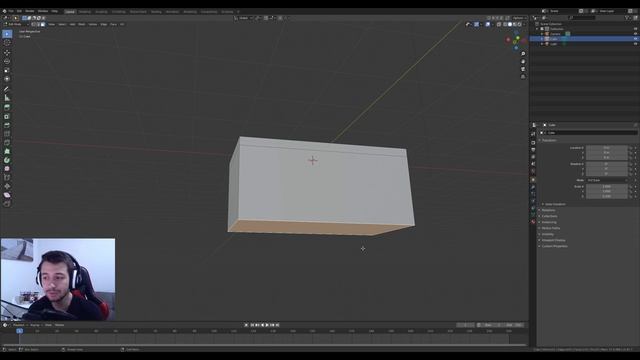Open the Mesh menu in viewport header
Viewport: 640px width, 360px height.
pyautogui.click(x=82, y=24)
